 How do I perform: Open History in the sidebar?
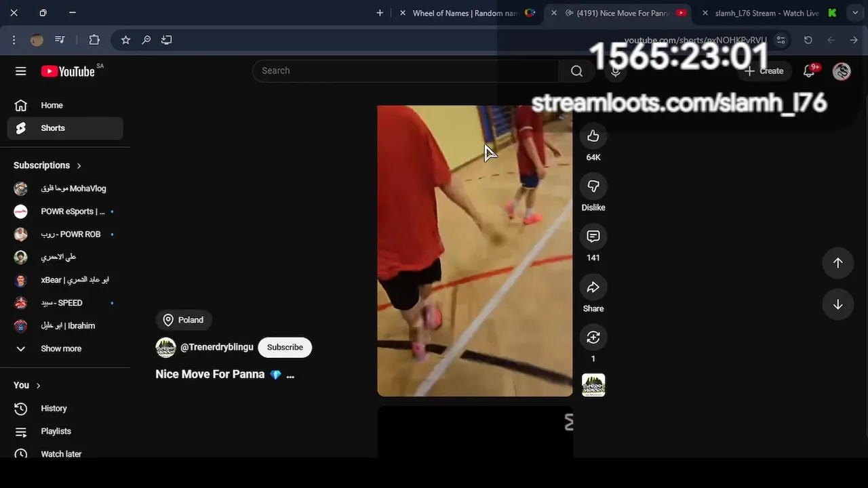point(65,408)
